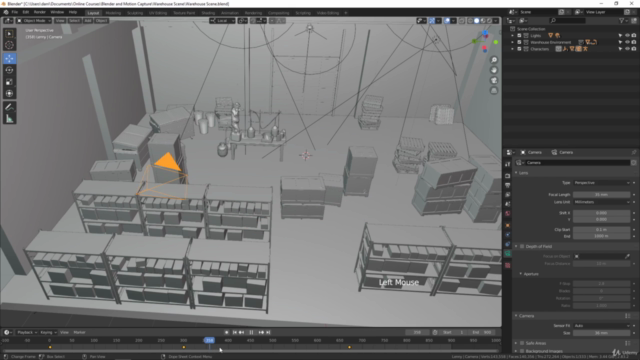
Task: Click the eyedropper for Focus on Object
Action: click(x=627, y=256)
